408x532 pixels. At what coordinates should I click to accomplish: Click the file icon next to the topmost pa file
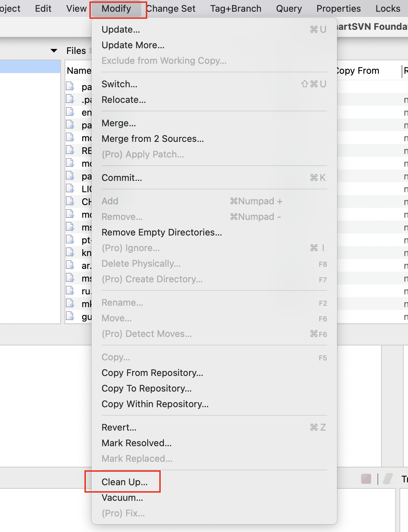(70, 87)
